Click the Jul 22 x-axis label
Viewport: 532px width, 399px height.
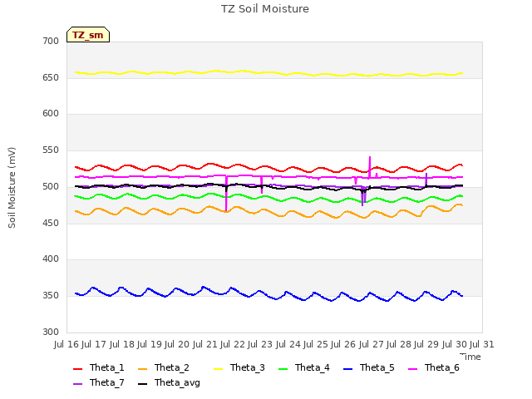(233, 344)
